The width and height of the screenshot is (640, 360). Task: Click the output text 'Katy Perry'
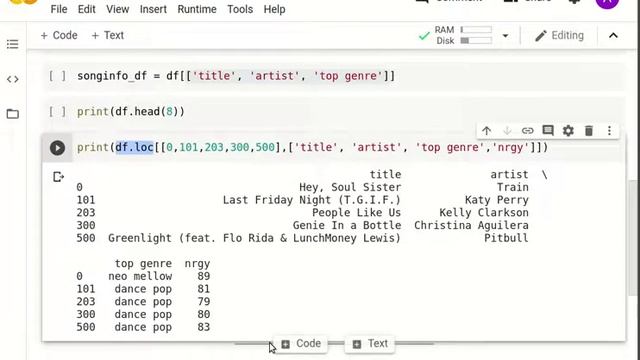(497, 200)
